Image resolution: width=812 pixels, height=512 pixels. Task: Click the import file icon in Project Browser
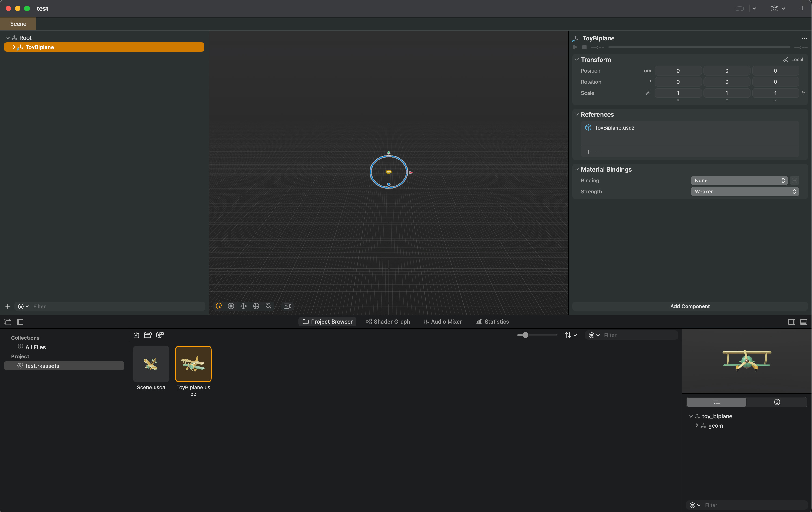coord(136,335)
